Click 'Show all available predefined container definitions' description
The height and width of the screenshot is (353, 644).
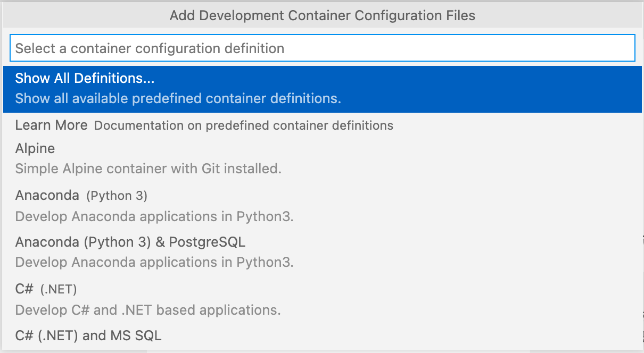pos(178,98)
